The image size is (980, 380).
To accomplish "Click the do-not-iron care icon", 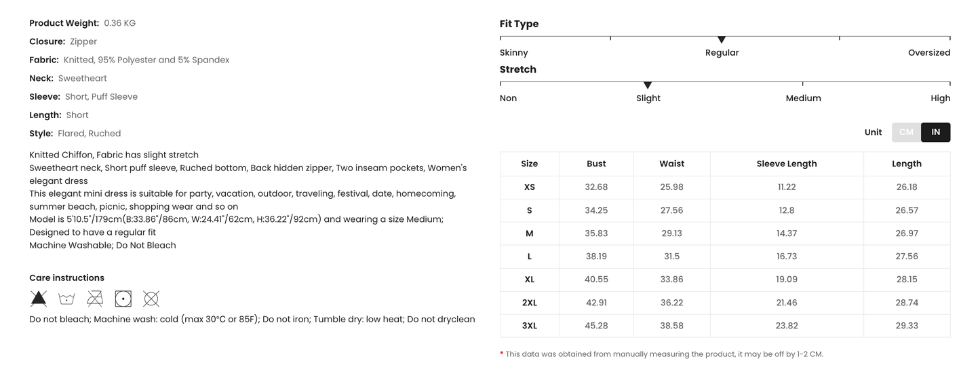I will point(95,299).
